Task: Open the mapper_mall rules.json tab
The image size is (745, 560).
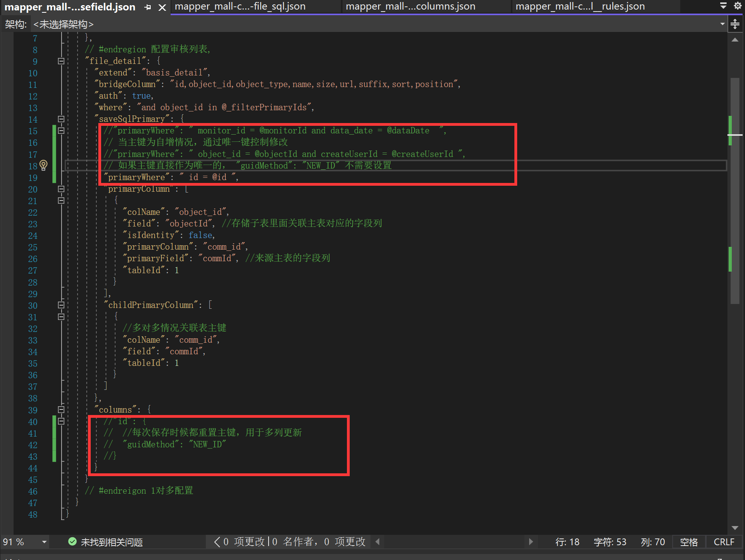Action: click(580, 6)
